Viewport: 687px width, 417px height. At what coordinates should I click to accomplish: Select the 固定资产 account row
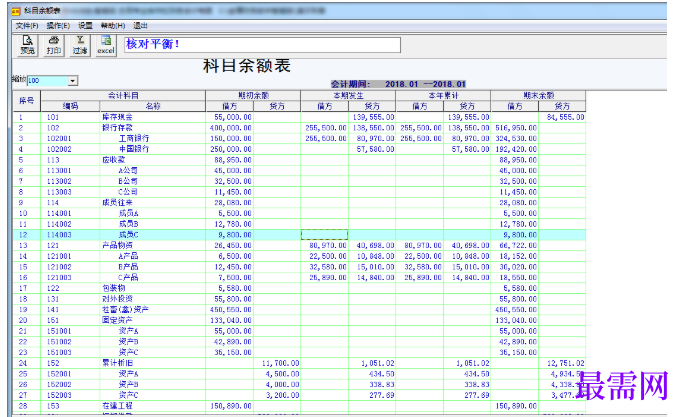[x=299, y=320]
